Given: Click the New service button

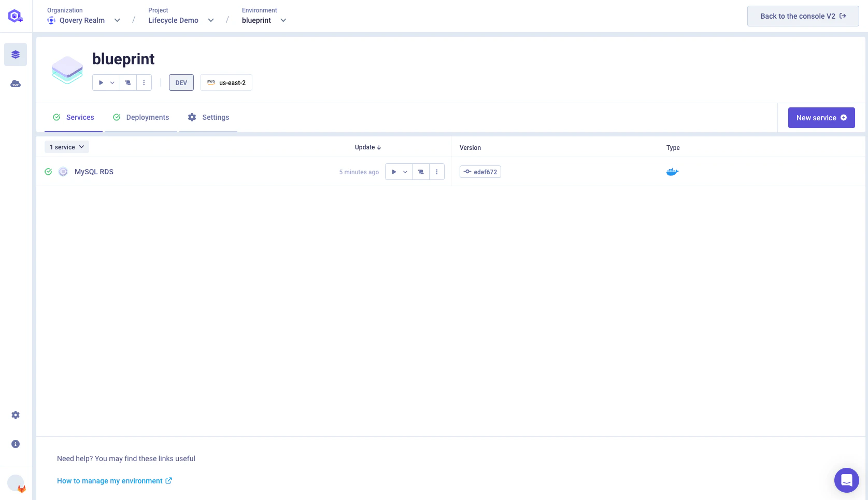Looking at the screenshot, I should 821,118.
